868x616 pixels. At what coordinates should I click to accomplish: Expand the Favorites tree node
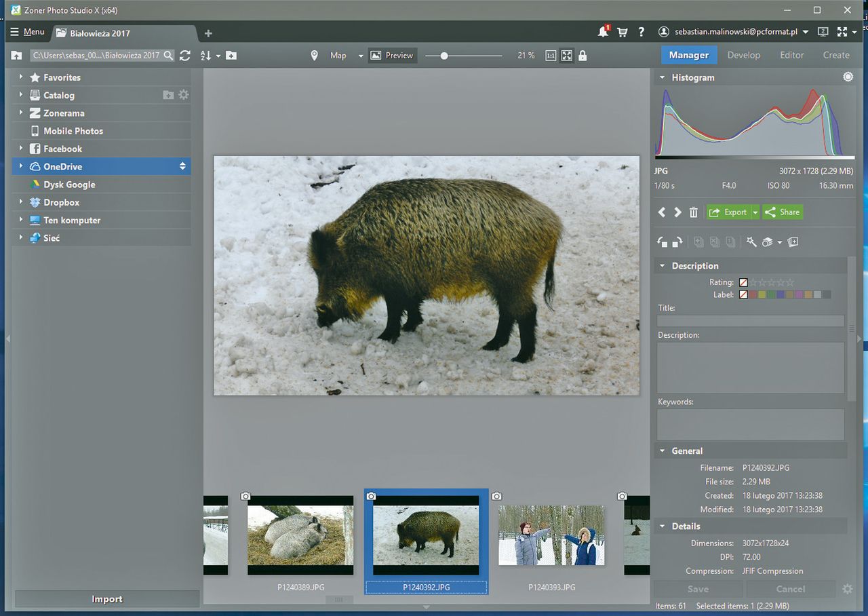[21, 77]
